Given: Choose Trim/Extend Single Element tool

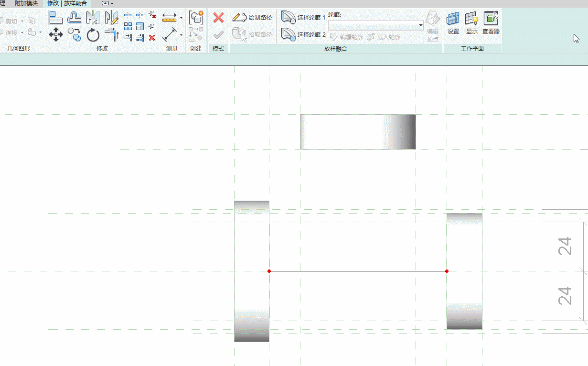Looking at the screenshot, I should (128, 38).
